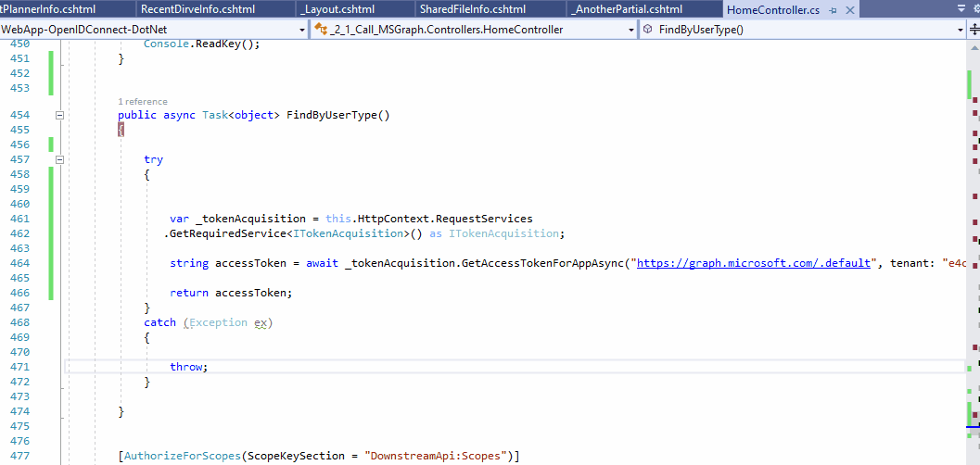Click 'return accessToken;' on line 466
Image resolution: width=980 pixels, height=465 pixels.
tap(231, 292)
